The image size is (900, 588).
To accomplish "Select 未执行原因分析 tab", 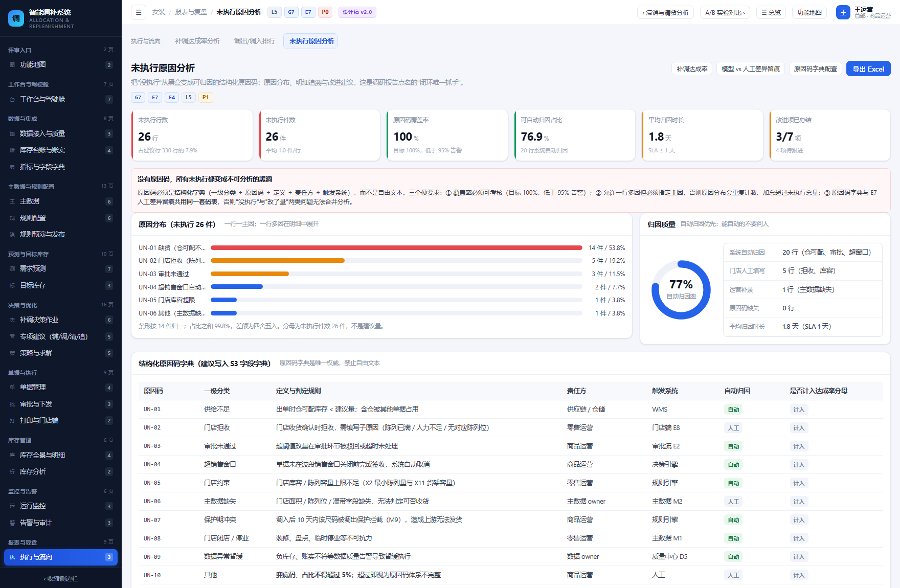I will pos(311,41).
